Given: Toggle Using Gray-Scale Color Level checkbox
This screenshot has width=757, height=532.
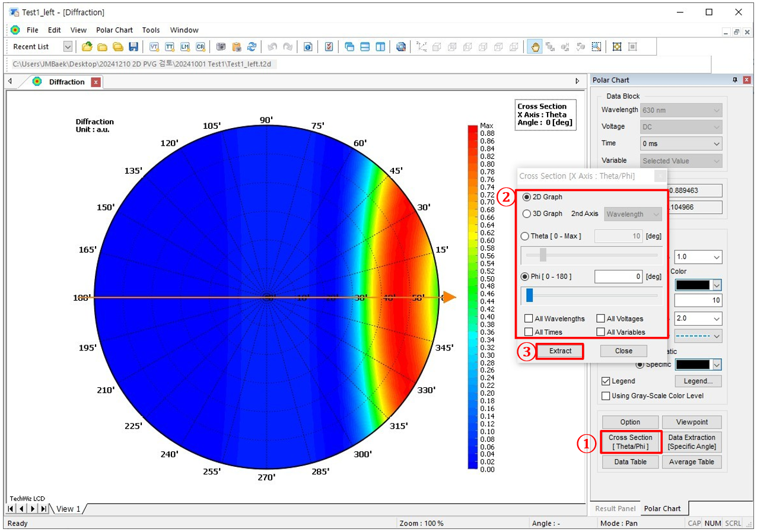Looking at the screenshot, I should point(606,396).
